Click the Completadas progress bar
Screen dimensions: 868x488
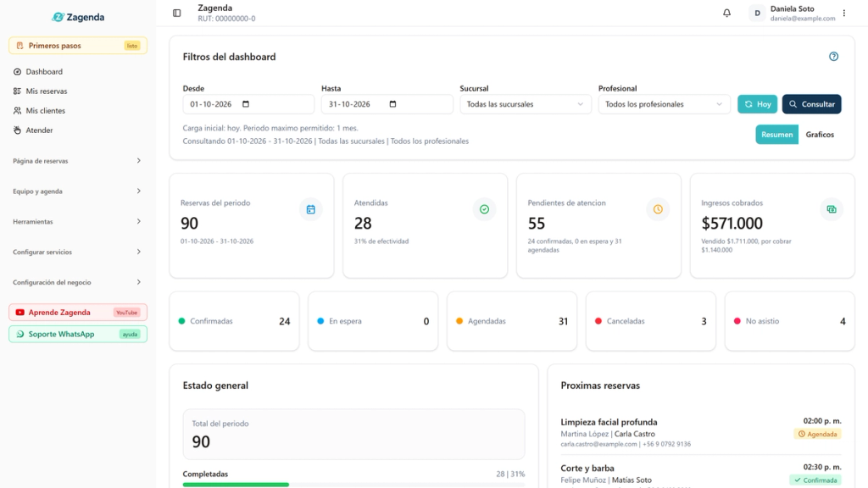353,485
